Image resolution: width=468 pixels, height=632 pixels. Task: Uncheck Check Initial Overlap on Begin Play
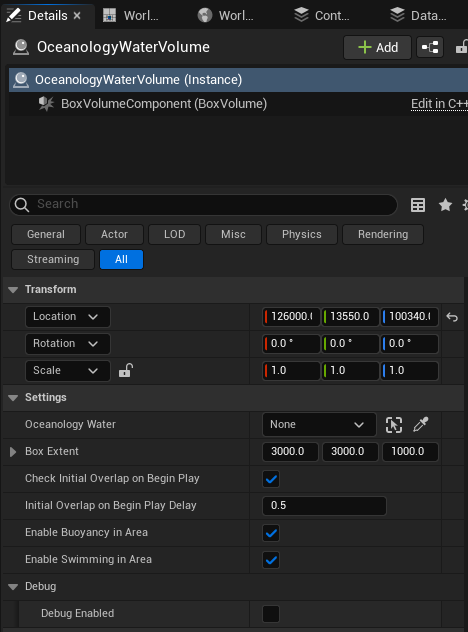(271, 479)
